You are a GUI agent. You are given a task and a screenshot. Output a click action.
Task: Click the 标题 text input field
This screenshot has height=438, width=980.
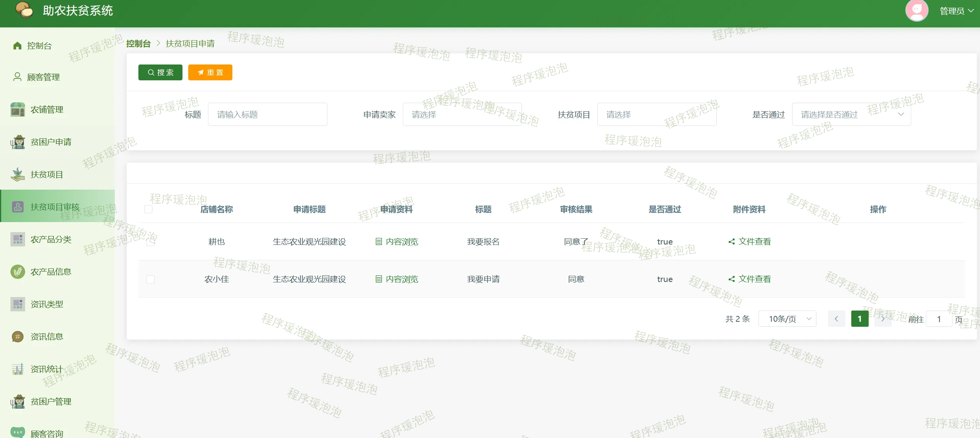point(268,114)
